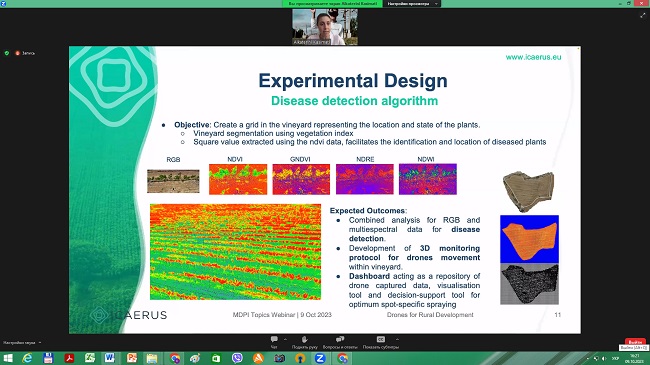Toggle the system volume speaker icon
The image size is (650, 365).
click(x=604, y=358)
